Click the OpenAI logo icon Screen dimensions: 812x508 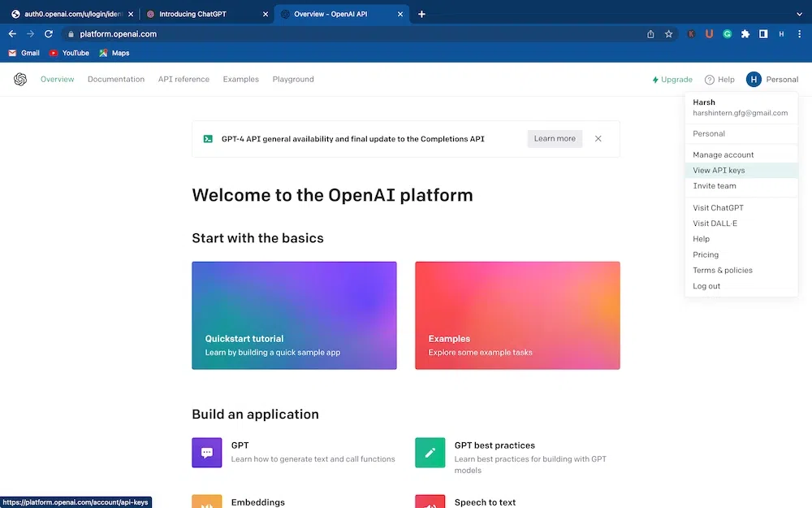point(20,80)
